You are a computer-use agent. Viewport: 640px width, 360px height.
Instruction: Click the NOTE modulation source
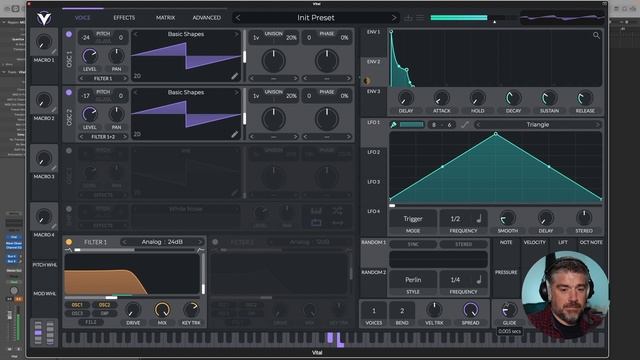pos(506,242)
